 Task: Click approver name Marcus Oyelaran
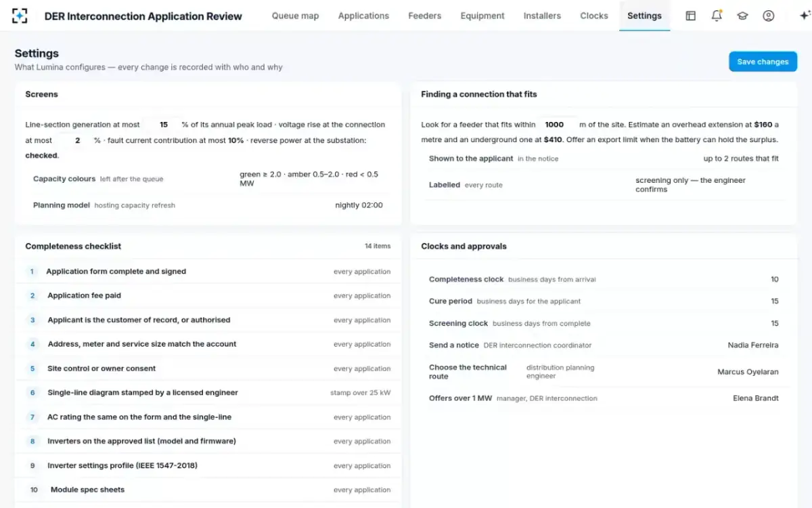tap(748, 372)
